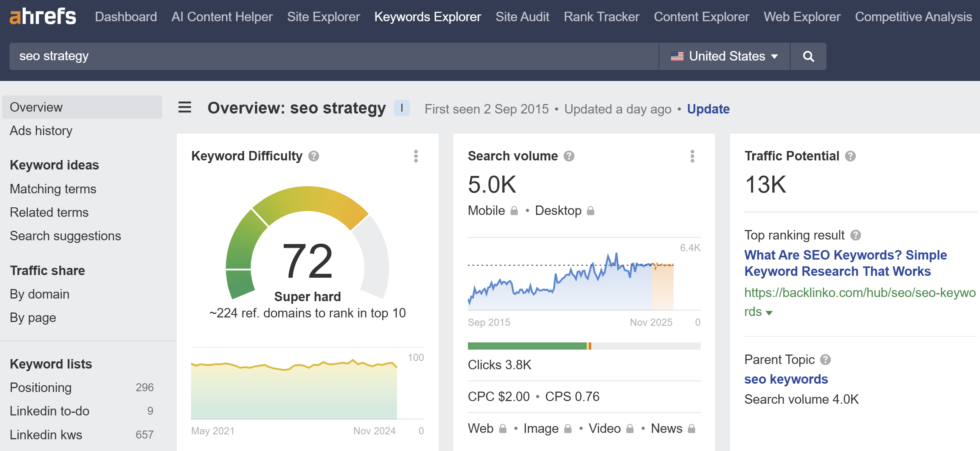Open Matching terms

pos(53,189)
